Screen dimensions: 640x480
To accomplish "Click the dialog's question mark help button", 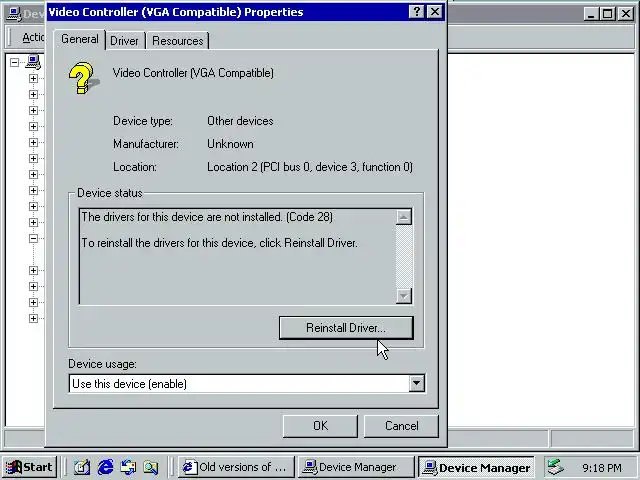I will pos(417,12).
